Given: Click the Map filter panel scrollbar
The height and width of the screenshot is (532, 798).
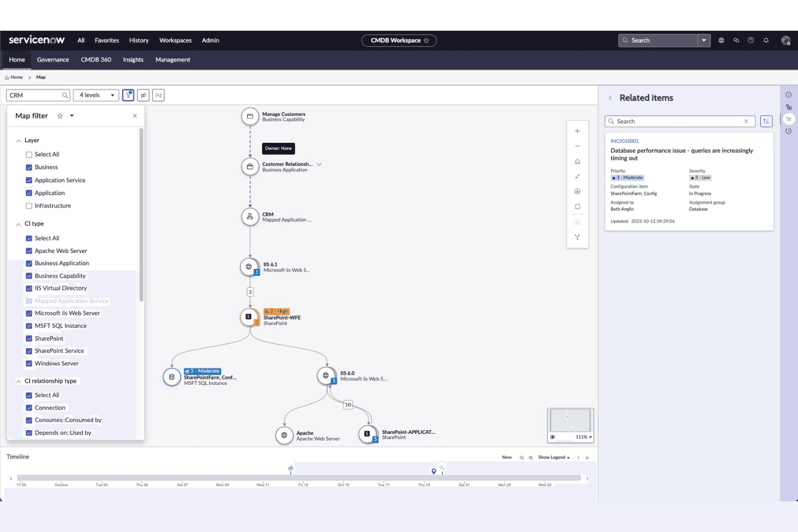Looking at the screenshot, I should point(141,215).
